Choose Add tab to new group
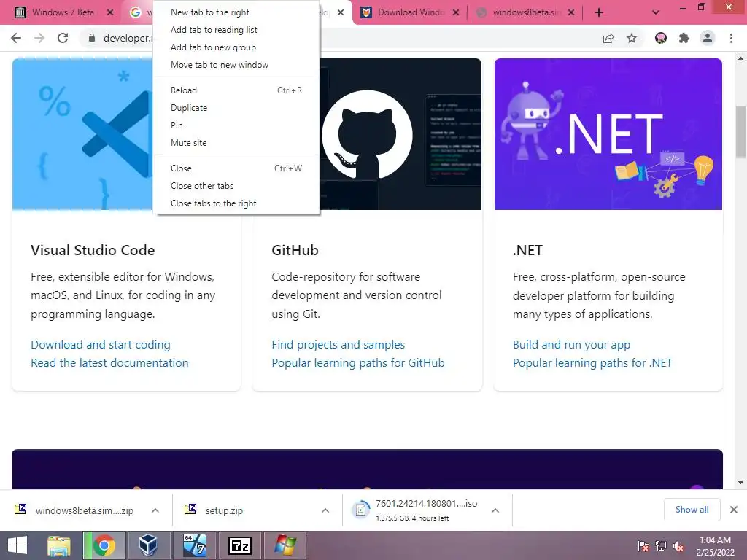The width and height of the screenshot is (747, 560). (x=236, y=47)
